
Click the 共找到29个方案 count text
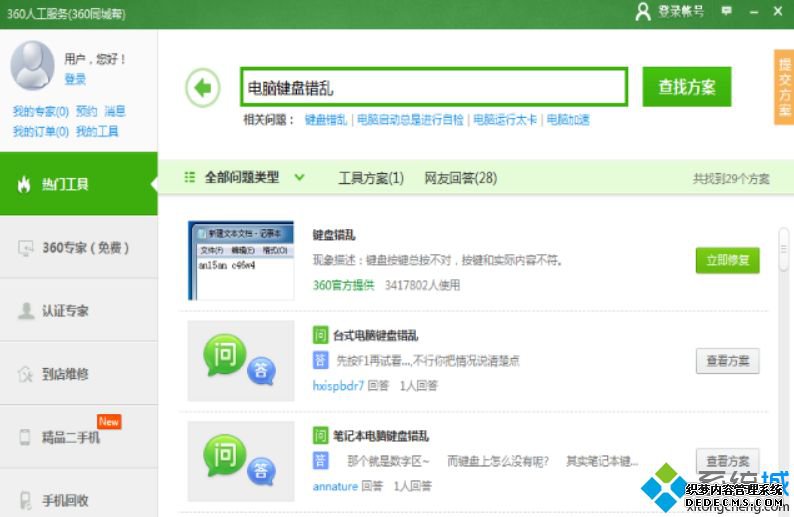click(731, 178)
